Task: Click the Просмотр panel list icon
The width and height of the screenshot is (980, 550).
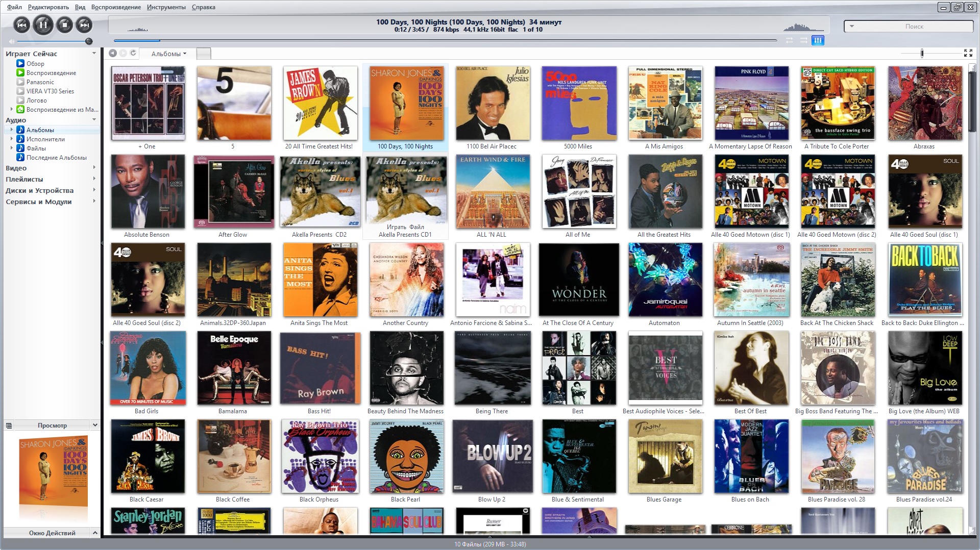Action: [9, 426]
